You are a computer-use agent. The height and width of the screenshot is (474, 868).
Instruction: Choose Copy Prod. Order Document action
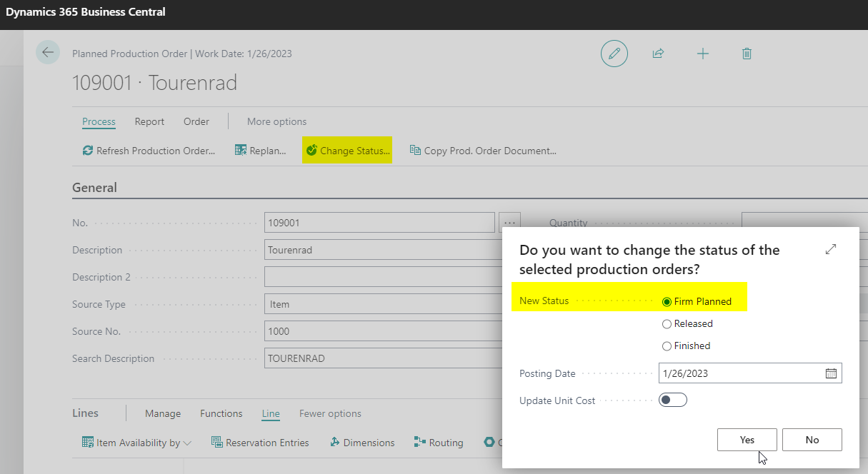coord(483,151)
